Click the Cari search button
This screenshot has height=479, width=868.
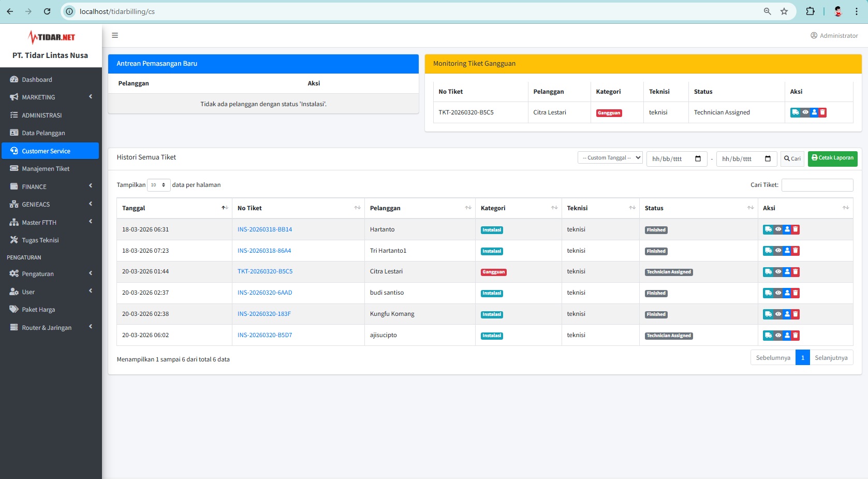coord(792,158)
